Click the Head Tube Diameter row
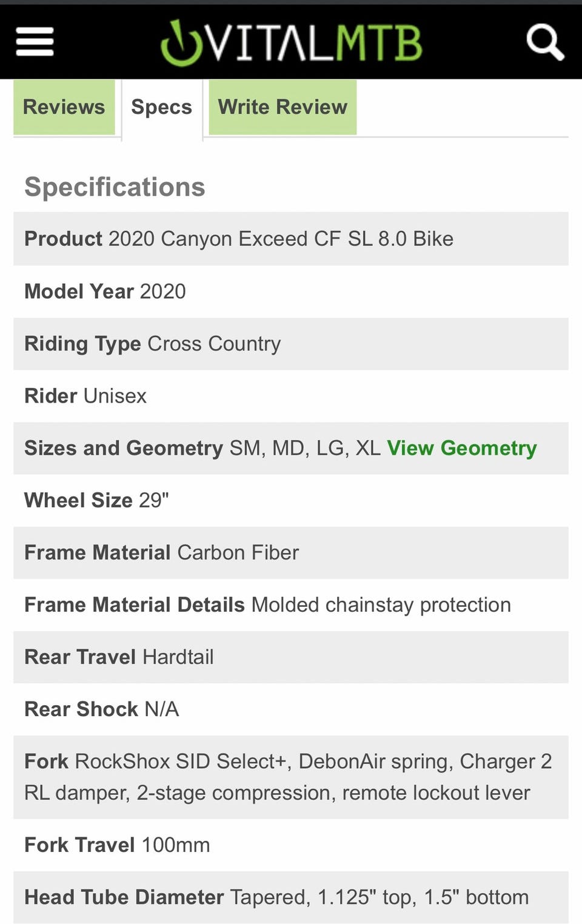 pos(291,897)
